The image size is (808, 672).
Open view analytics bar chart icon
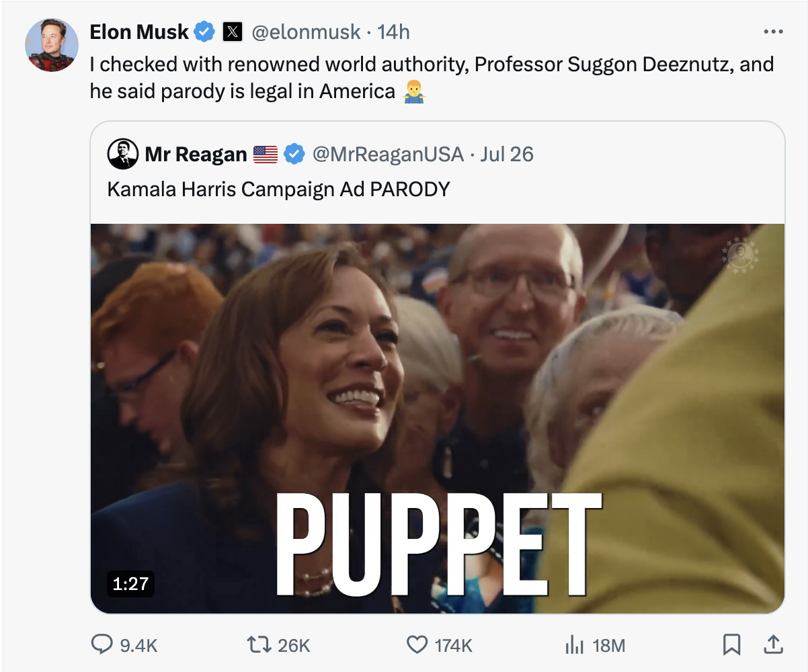573,645
